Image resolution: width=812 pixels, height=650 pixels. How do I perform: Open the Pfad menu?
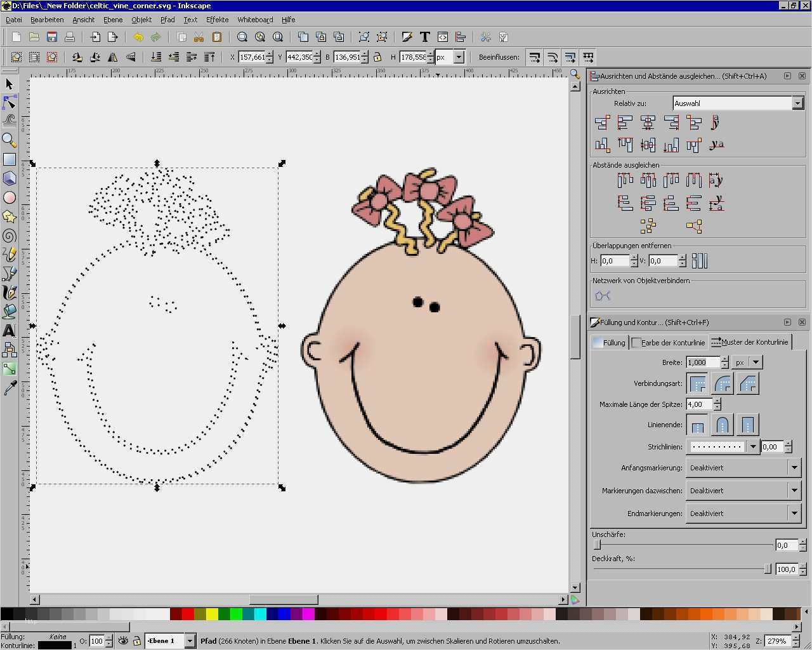tap(167, 20)
